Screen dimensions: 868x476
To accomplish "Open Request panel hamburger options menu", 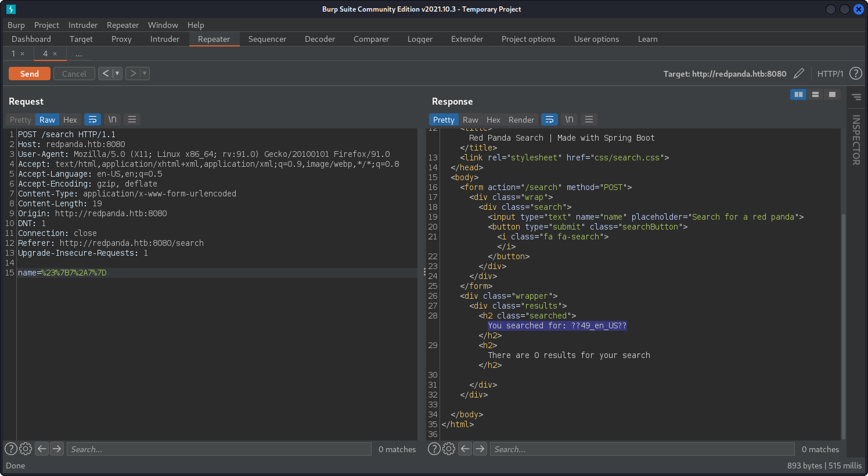I will coord(132,119).
